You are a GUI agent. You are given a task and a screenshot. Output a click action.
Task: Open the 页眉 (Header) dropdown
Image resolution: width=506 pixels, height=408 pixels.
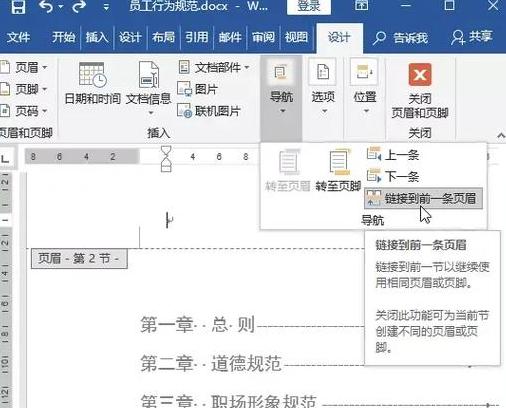(x=24, y=68)
